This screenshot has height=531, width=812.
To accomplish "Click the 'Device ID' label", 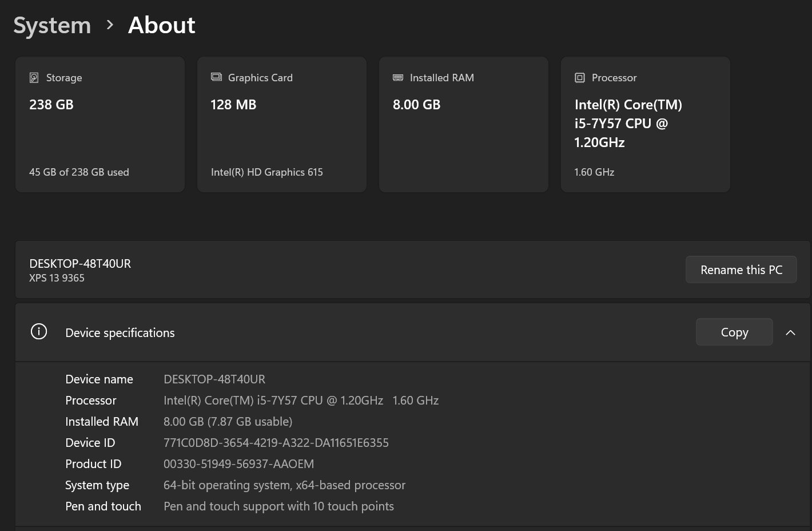I will click(x=90, y=443).
